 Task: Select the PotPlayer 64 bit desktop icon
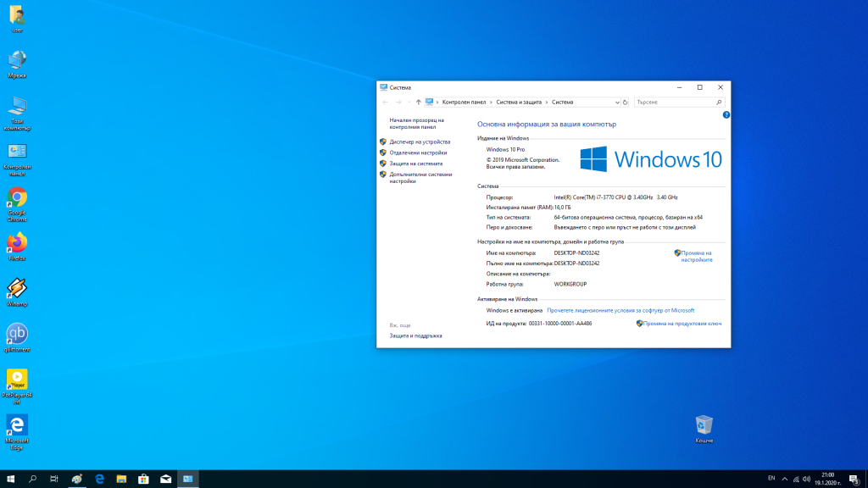17,380
